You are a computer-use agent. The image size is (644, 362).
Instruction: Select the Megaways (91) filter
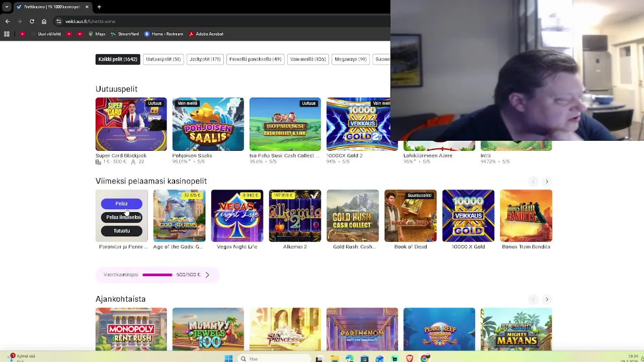coord(351,59)
